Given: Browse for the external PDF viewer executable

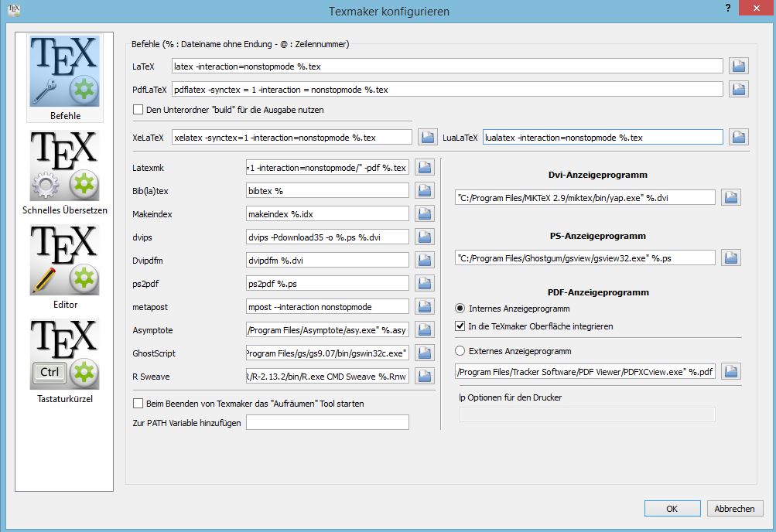Looking at the screenshot, I should click(731, 371).
